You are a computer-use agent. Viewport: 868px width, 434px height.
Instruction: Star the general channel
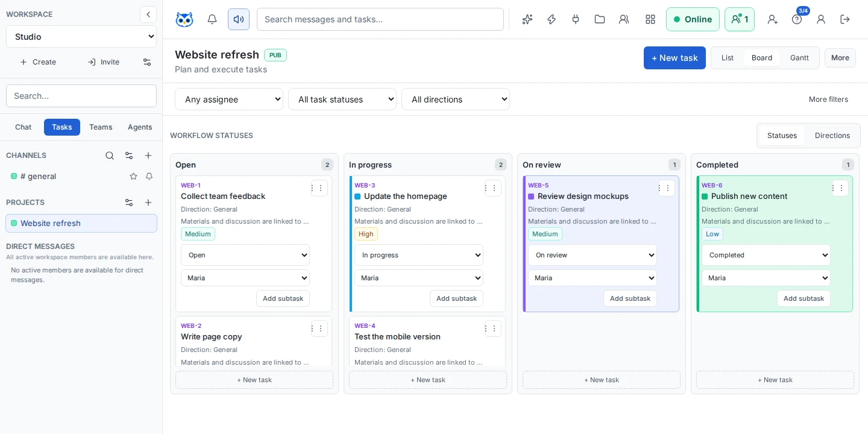(x=134, y=177)
